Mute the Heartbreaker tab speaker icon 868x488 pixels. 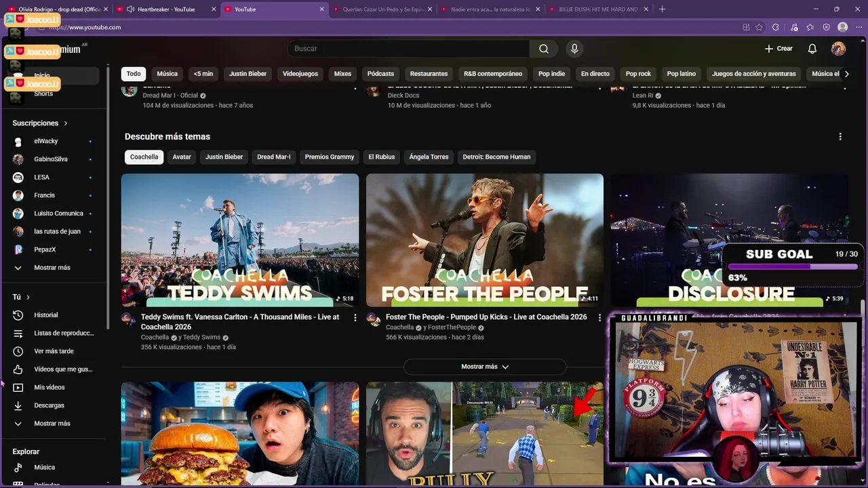[x=130, y=9]
